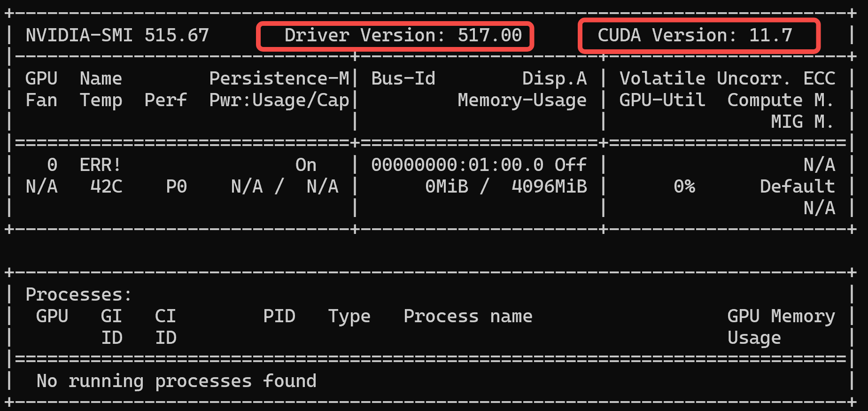Click the P0 performance state
The width and height of the screenshot is (868, 411).
pyautogui.click(x=176, y=187)
